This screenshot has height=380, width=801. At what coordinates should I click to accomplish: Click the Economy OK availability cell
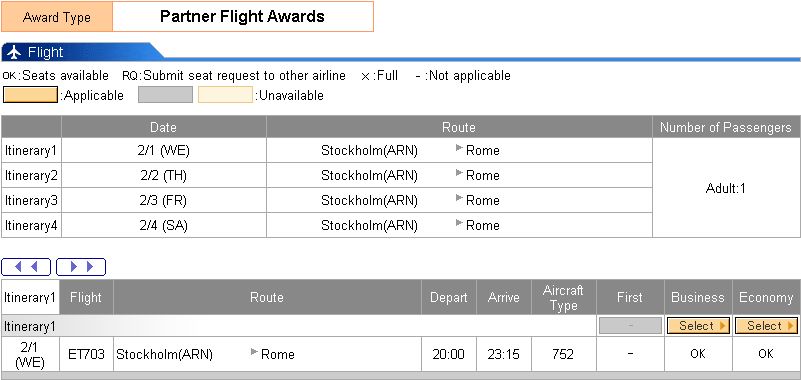point(766,354)
